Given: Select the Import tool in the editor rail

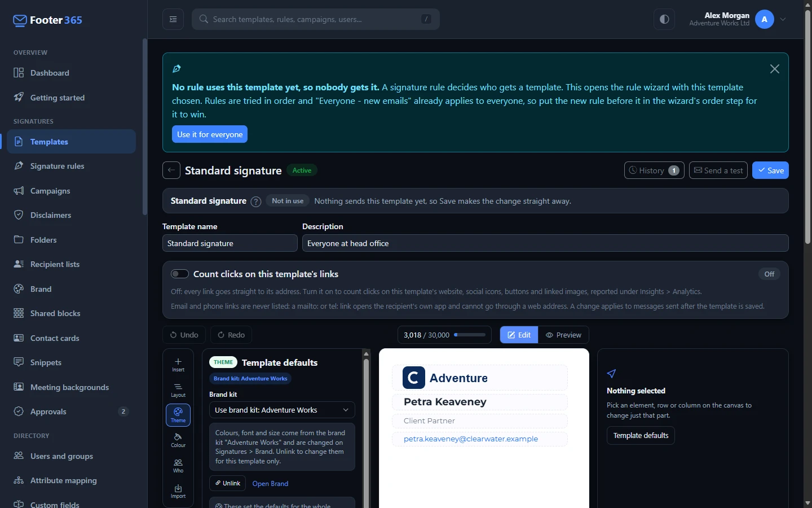Looking at the screenshot, I should [178, 491].
